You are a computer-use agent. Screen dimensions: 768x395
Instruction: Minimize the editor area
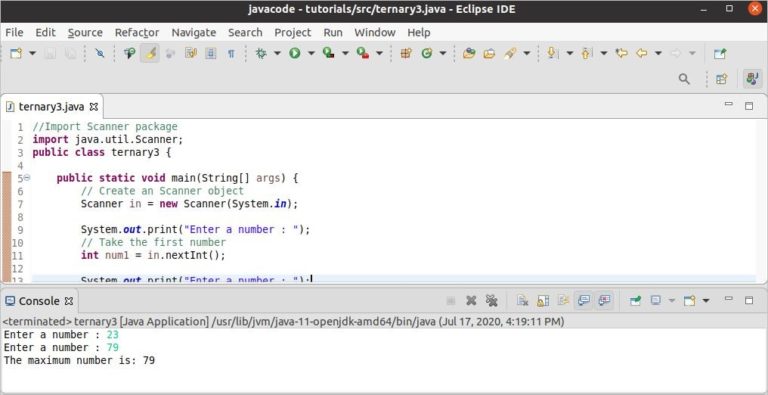729,105
